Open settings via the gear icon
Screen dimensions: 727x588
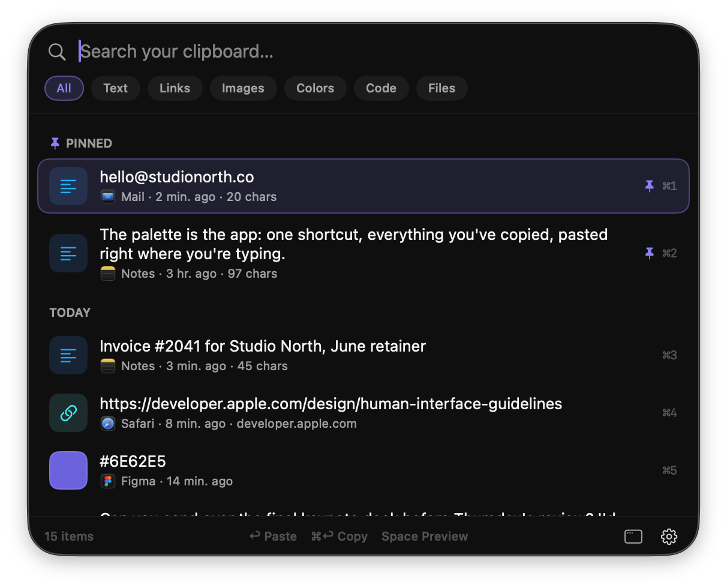pos(669,536)
